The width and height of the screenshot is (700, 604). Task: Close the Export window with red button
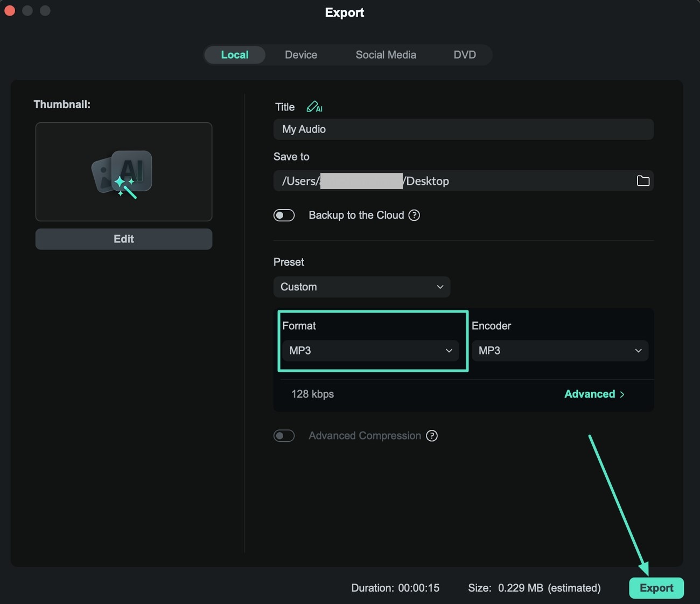point(10,10)
